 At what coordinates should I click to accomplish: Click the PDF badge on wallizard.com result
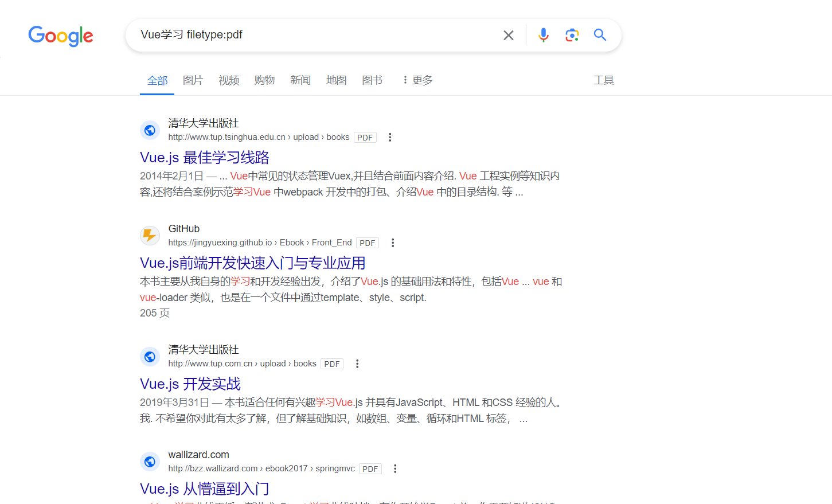click(370, 469)
